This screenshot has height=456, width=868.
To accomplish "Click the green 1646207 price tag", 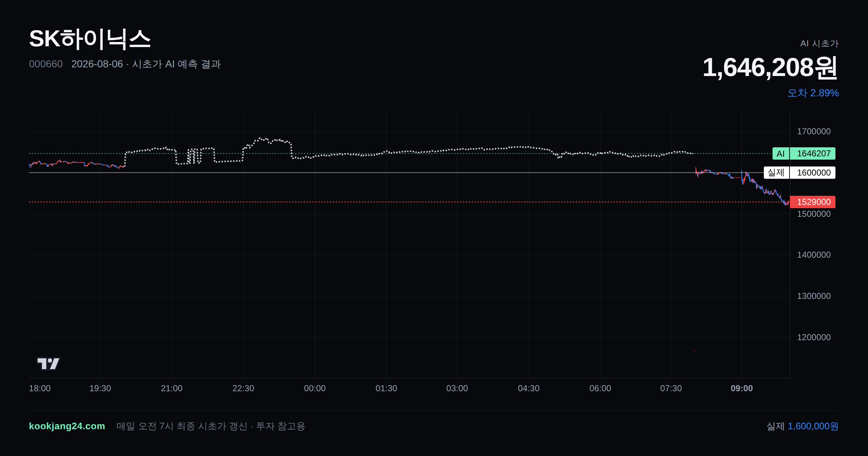I will tap(812, 153).
